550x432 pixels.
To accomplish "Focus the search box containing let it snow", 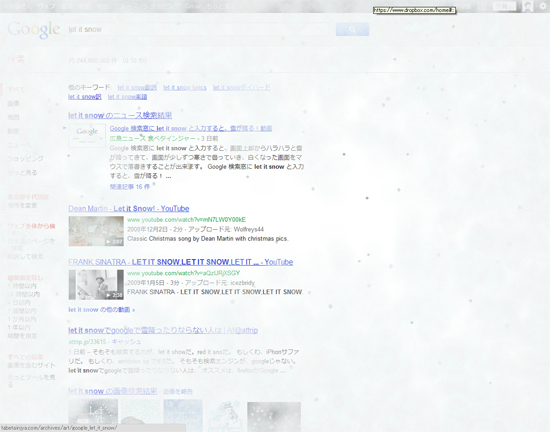I will tap(198, 29).
